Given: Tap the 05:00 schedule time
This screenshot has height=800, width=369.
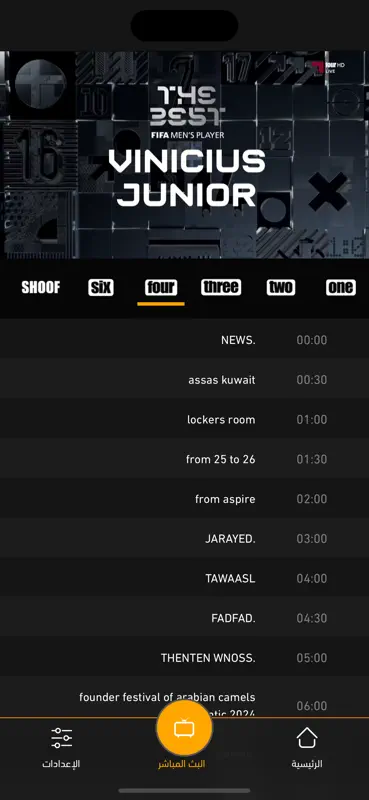Looking at the screenshot, I should 312,658.
